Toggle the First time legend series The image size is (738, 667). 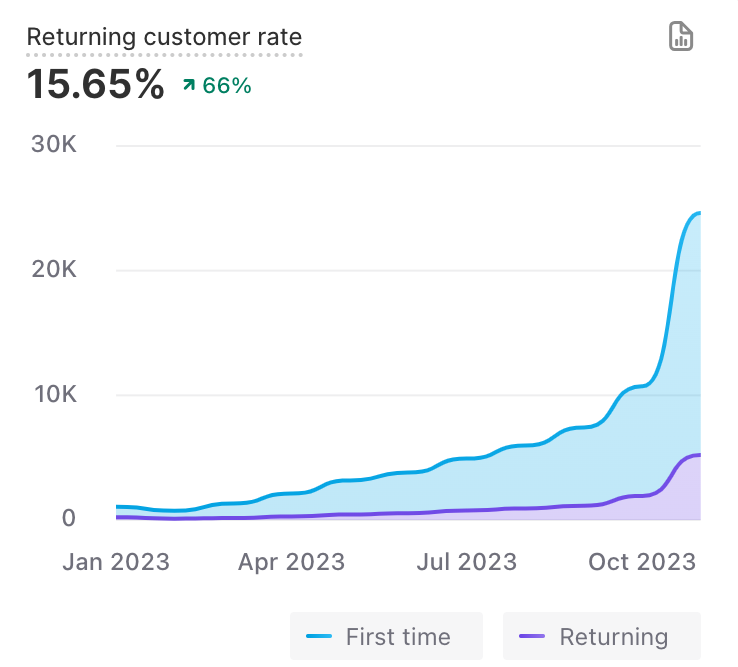click(x=386, y=636)
